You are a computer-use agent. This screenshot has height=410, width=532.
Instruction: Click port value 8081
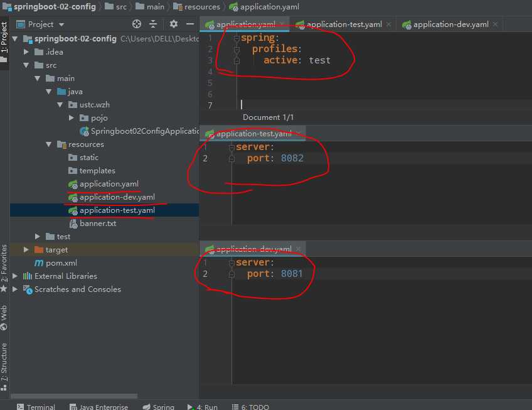point(292,274)
